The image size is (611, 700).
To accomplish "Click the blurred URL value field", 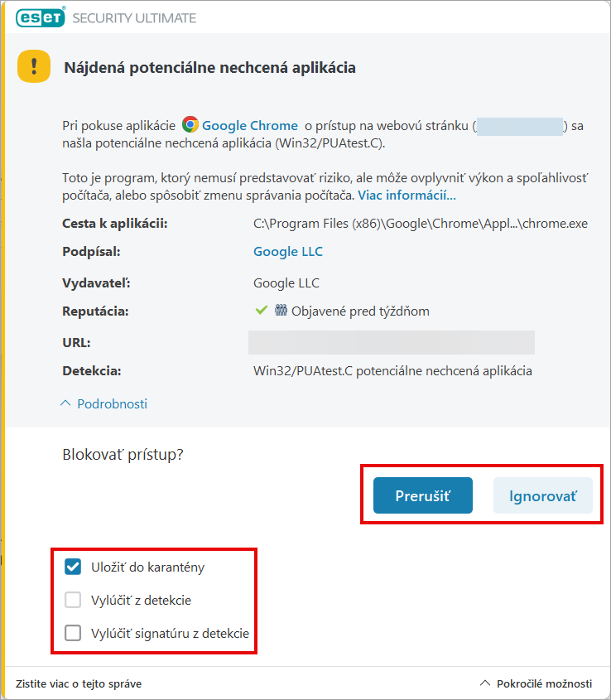I will (x=391, y=342).
